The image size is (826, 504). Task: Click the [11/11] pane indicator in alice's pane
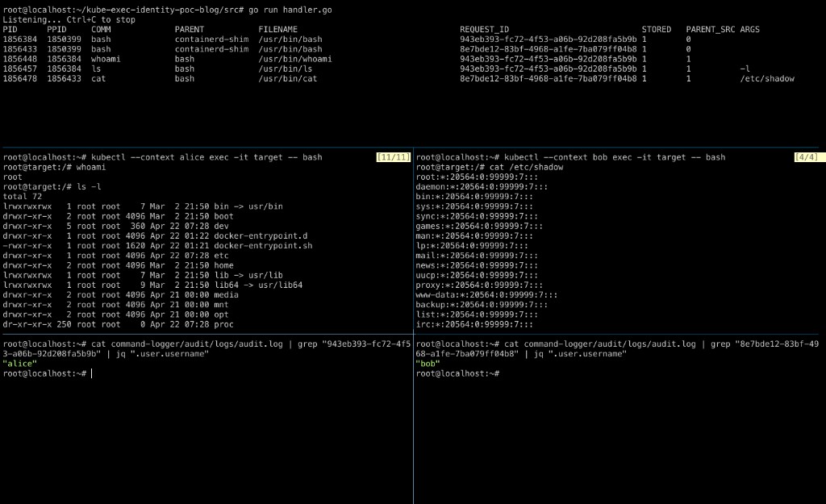pos(393,156)
